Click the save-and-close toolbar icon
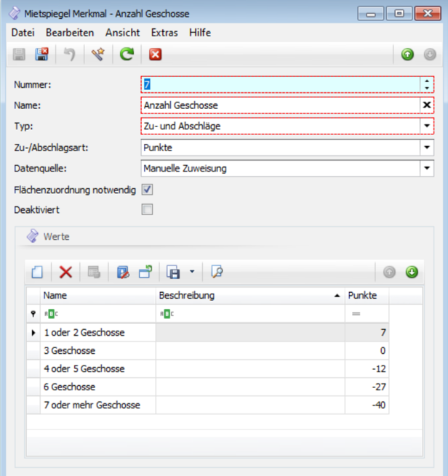 [42, 55]
